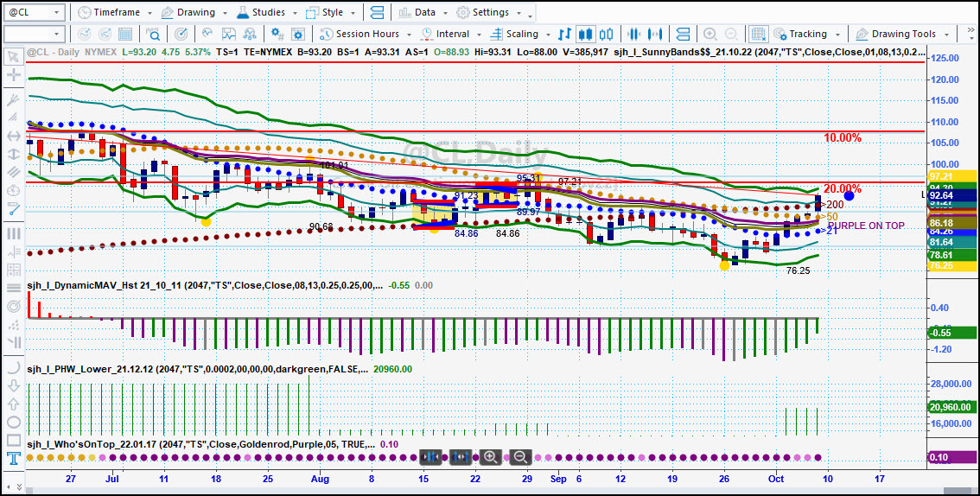Select the vertical bars drawing tool
Image resolution: width=980 pixels, height=496 pixels.
click(12, 233)
